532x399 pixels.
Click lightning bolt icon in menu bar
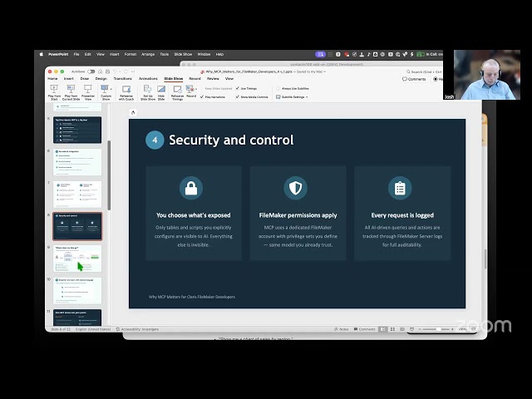pyautogui.click(x=412, y=54)
